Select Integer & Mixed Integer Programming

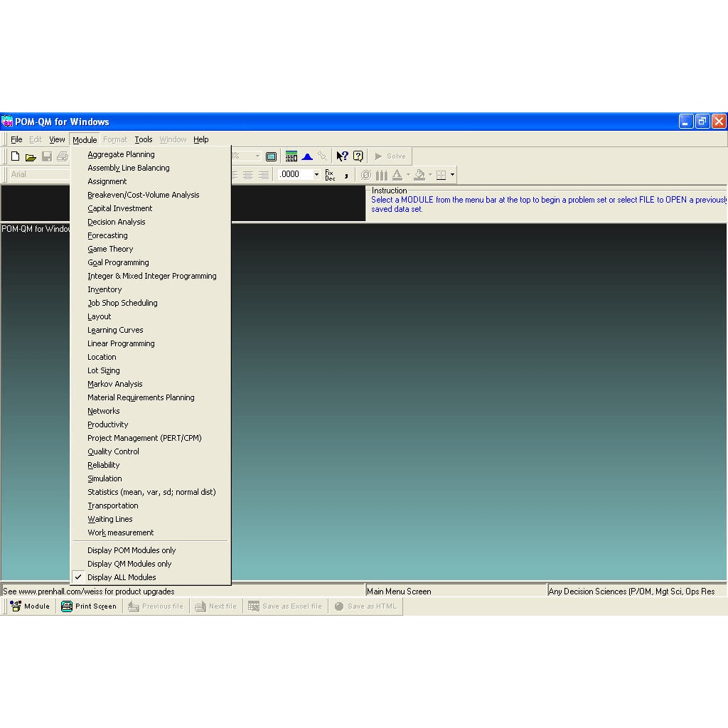[x=151, y=276]
